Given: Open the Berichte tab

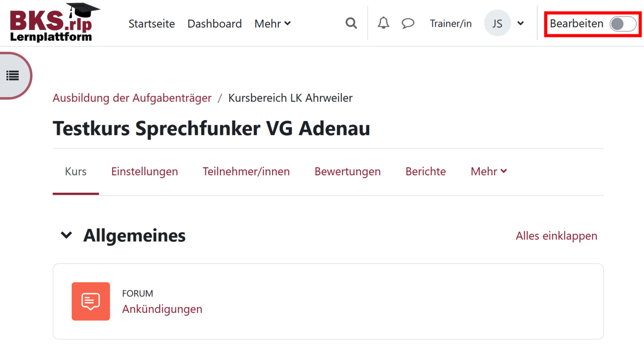Looking at the screenshot, I should 426,172.
